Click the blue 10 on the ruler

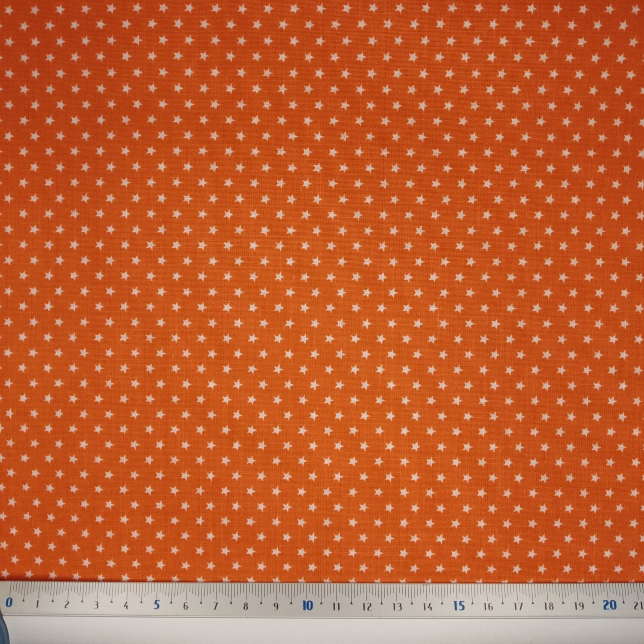click(307, 606)
